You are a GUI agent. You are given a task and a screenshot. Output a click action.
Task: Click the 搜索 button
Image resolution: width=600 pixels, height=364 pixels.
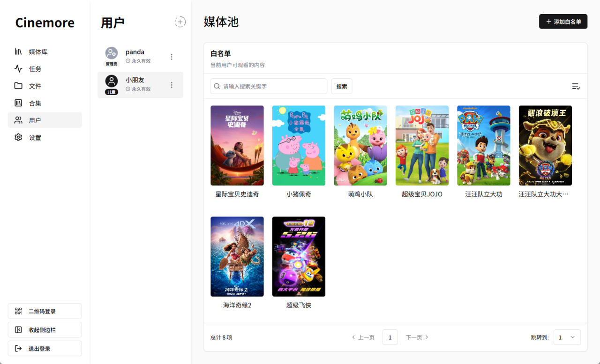[342, 86]
